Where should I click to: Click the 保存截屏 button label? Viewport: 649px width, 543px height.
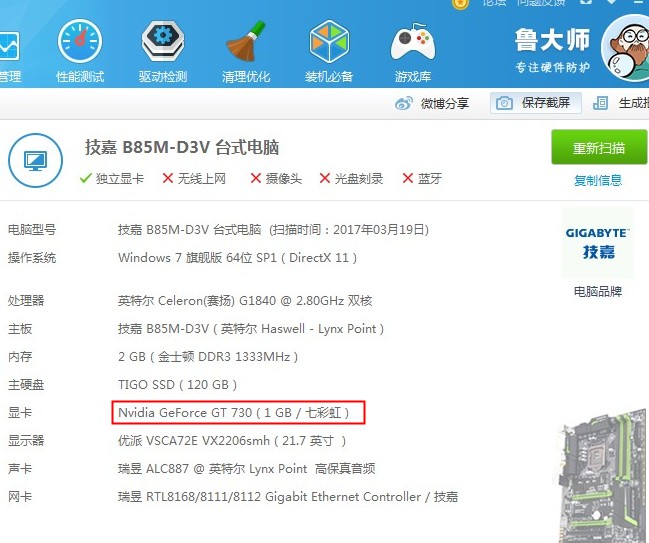[x=546, y=103]
